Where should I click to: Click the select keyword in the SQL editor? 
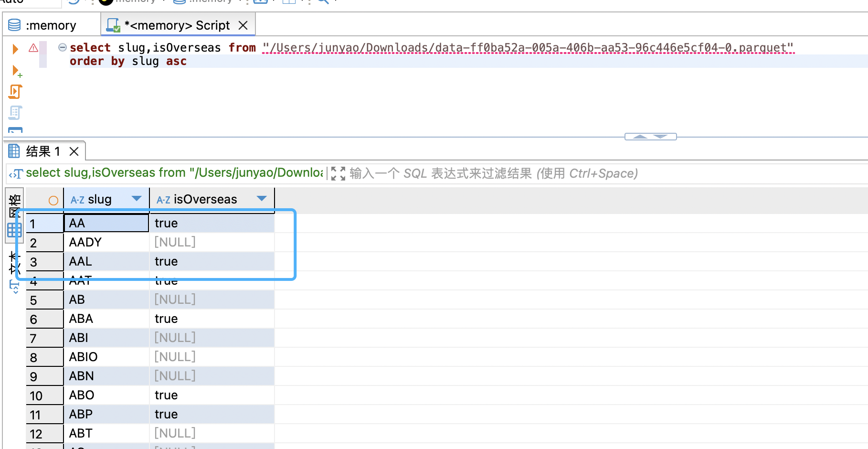pos(90,48)
